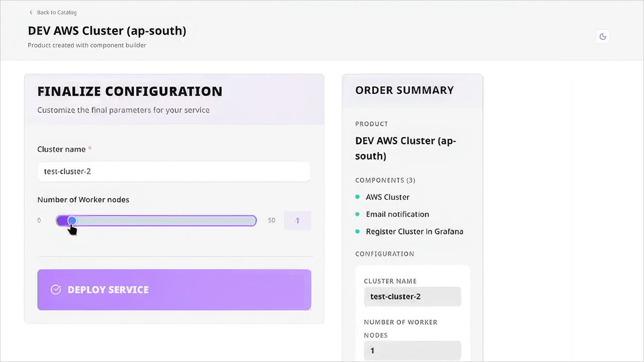Screen dimensions: 644x362
Task: Click the teal dot beside AWS Cluster
Action: pyautogui.click(x=357, y=197)
